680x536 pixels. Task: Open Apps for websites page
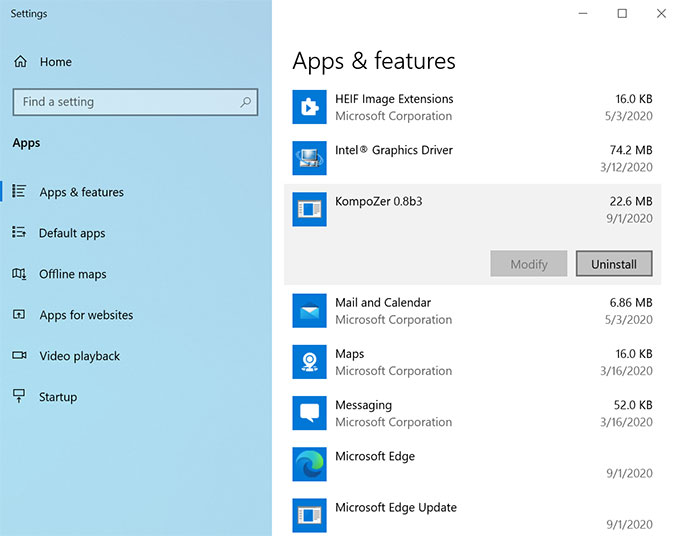tap(86, 315)
